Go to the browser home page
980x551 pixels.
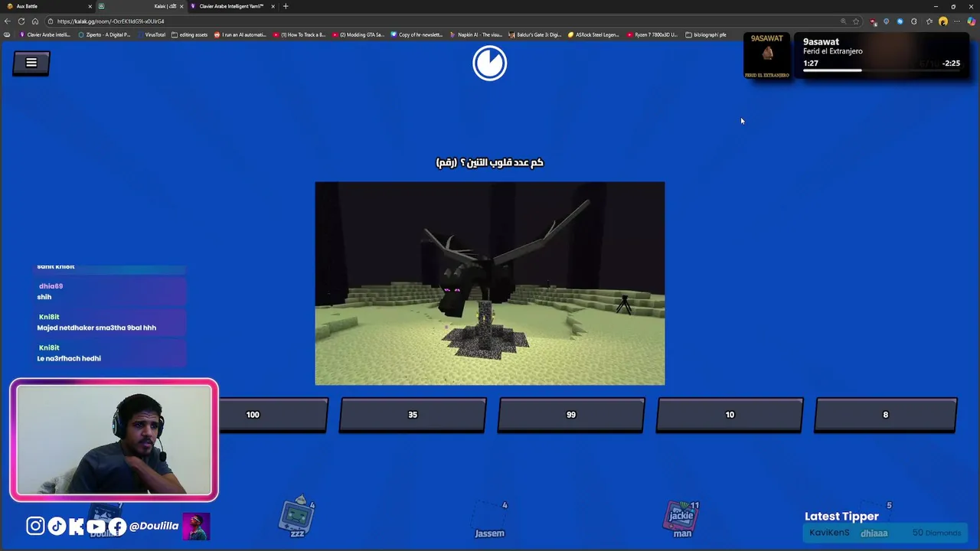(x=34, y=21)
